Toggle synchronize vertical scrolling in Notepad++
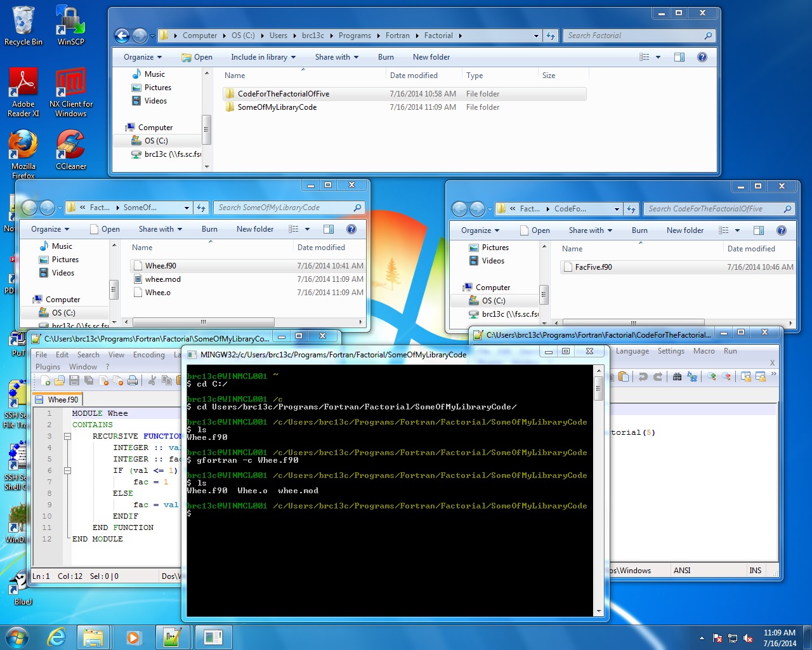 pos(745,376)
